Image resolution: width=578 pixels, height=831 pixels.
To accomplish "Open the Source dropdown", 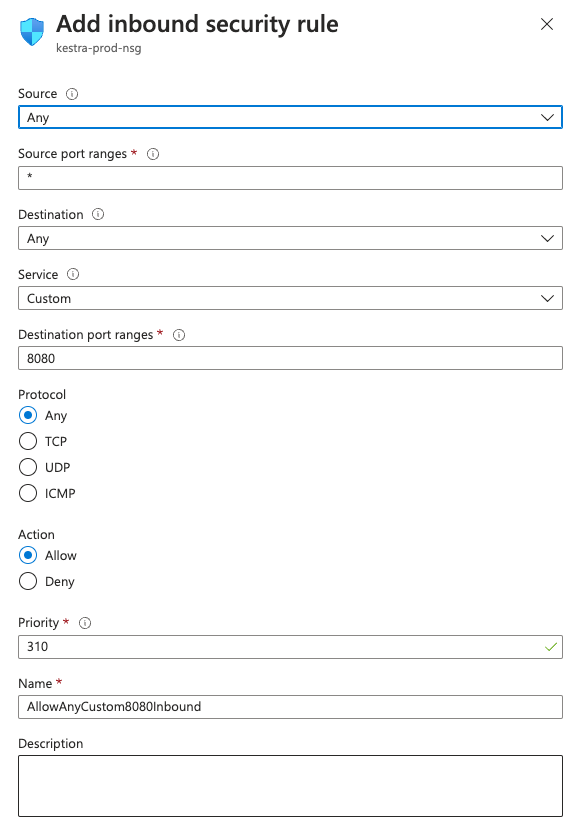I will tap(290, 117).
